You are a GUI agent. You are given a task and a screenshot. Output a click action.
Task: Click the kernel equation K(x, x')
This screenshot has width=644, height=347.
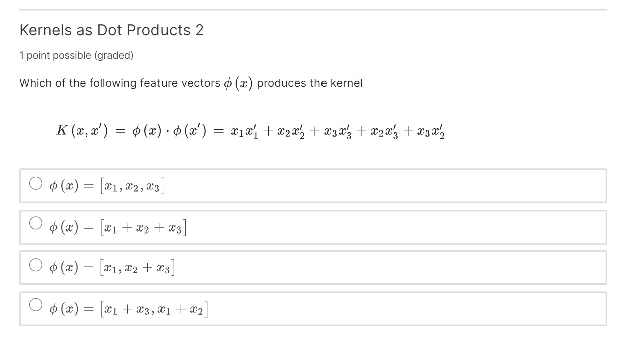pos(251,130)
